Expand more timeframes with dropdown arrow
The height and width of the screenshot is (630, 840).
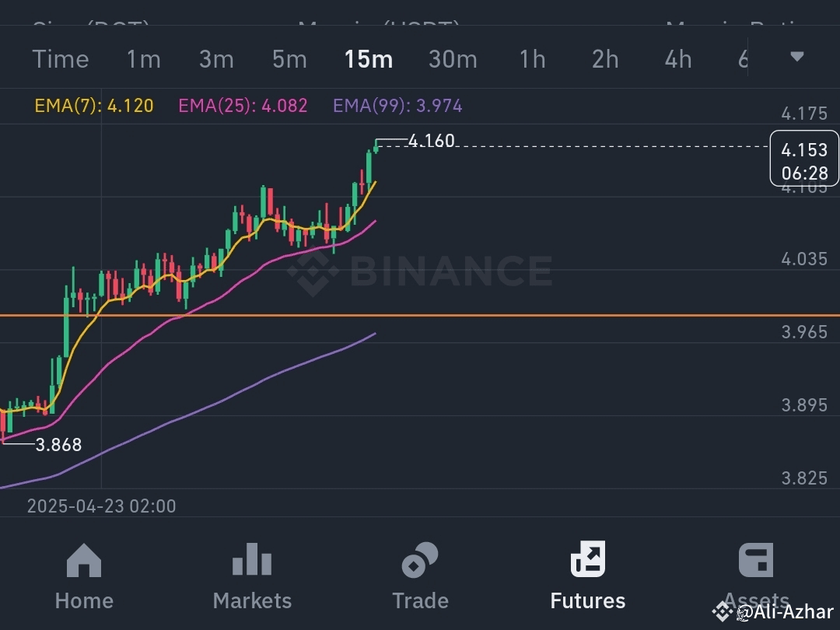796,57
